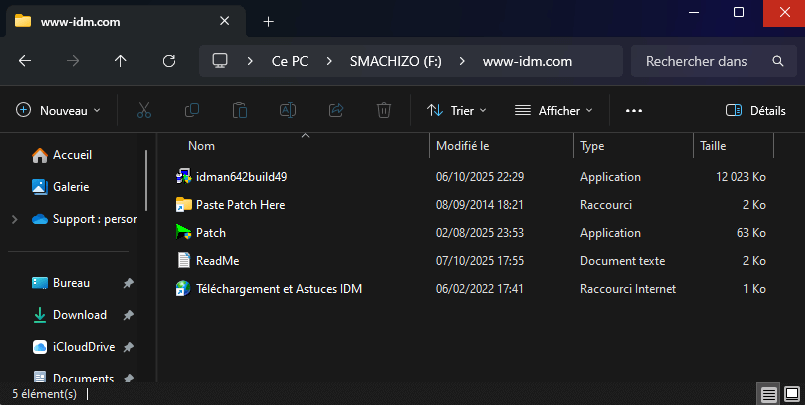805x405 pixels.
Task: Click the Copy icon in toolbar
Action: click(x=192, y=110)
